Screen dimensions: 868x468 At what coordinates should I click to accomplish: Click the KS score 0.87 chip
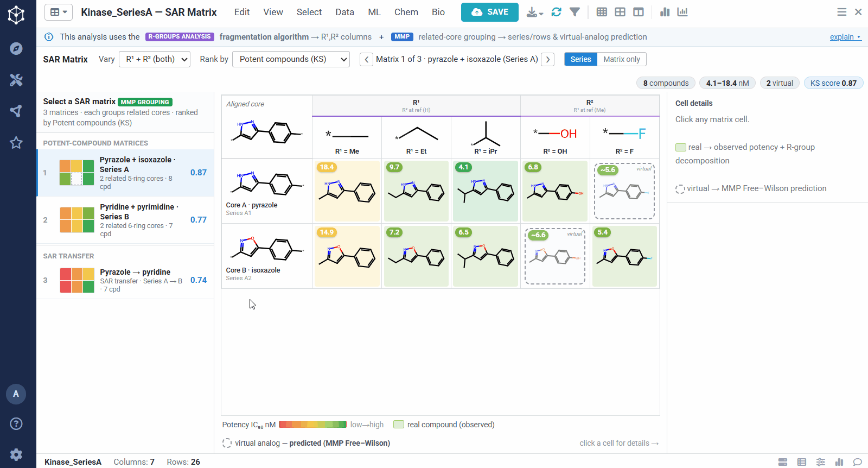click(x=833, y=83)
